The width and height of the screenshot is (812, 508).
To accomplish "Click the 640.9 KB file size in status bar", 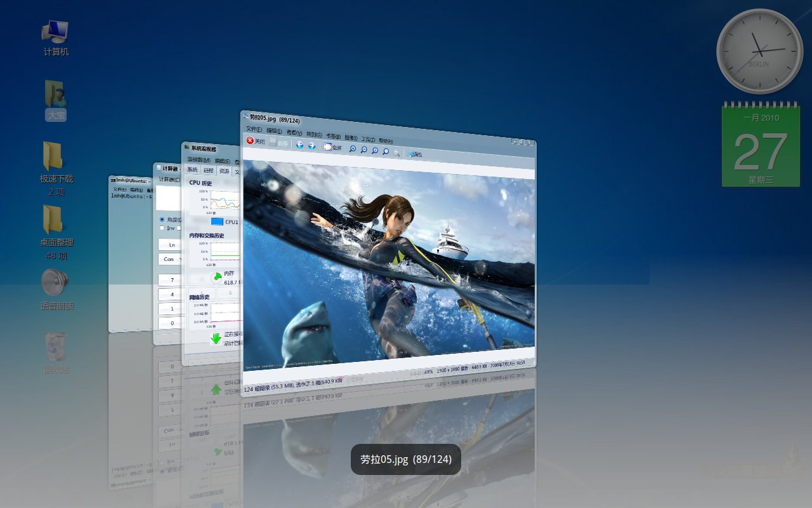I will click(479, 366).
